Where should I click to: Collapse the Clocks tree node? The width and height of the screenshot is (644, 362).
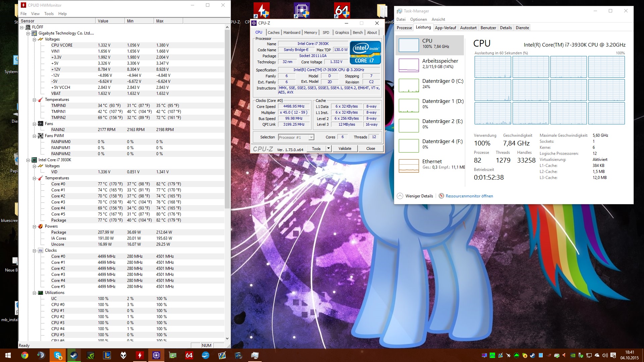tap(35, 251)
